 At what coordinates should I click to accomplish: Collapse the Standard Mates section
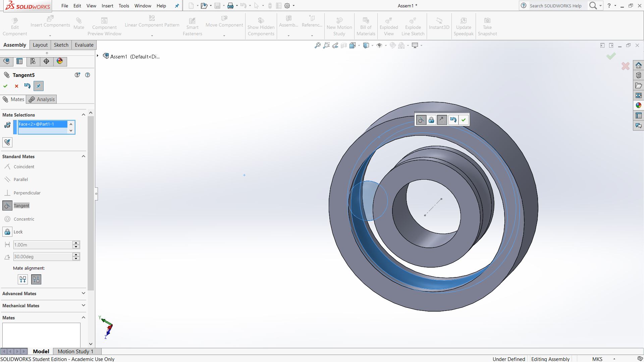click(83, 156)
